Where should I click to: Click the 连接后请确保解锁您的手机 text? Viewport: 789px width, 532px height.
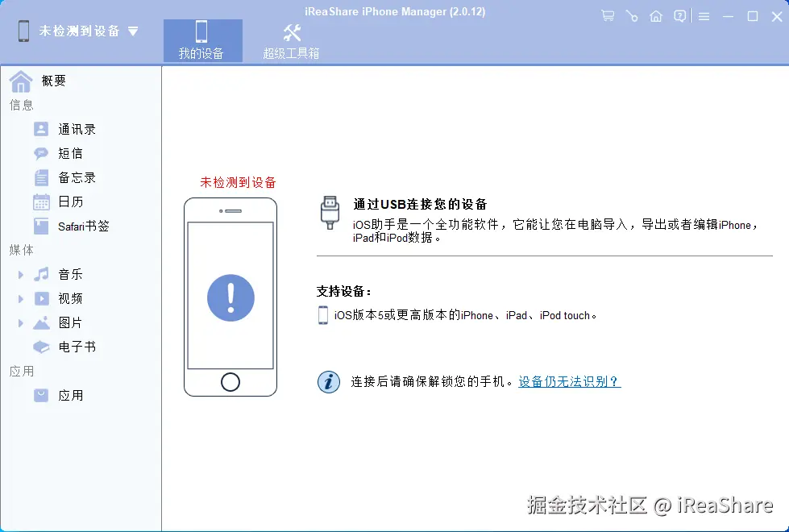click(432, 381)
